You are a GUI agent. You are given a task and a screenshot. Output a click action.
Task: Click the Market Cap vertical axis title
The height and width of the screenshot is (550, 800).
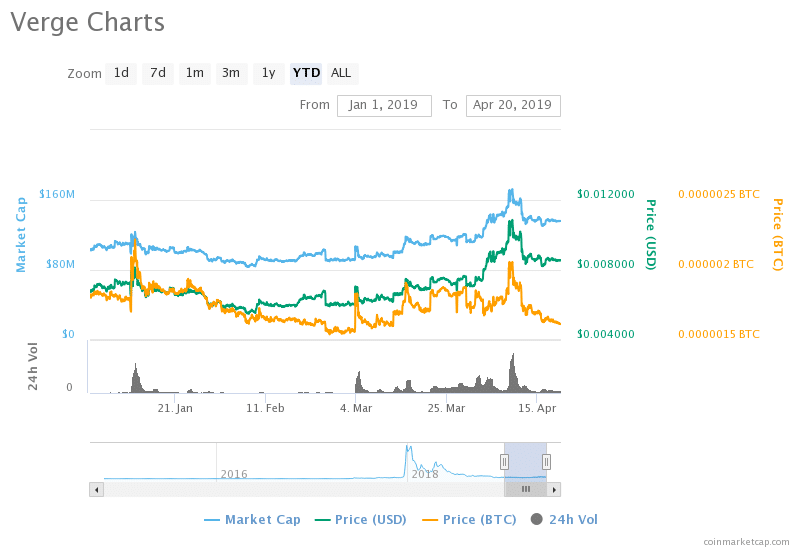(x=21, y=235)
